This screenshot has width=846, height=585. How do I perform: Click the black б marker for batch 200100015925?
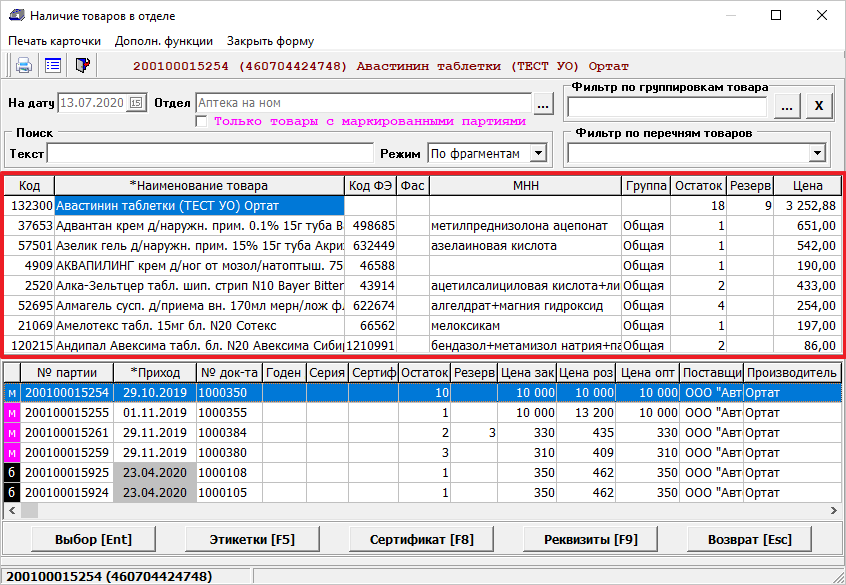coord(12,472)
